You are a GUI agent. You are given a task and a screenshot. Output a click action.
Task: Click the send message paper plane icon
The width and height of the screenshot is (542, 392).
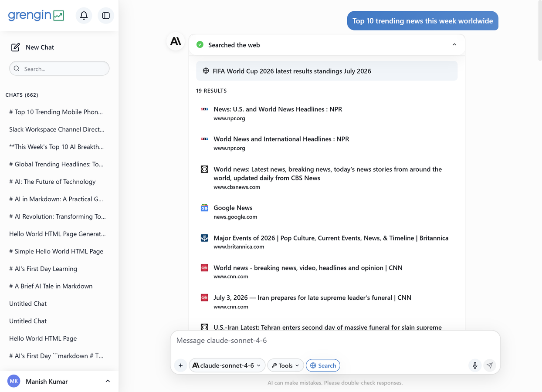[x=490, y=365]
